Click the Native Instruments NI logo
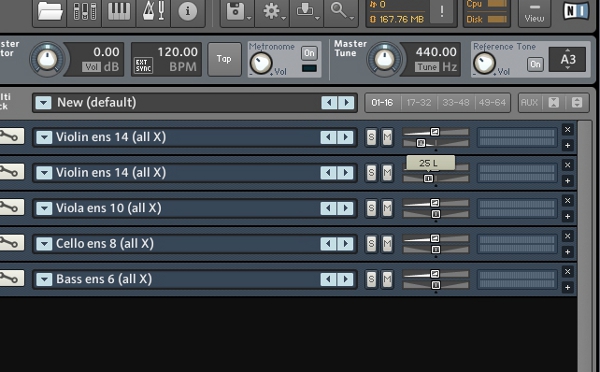This screenshot has height=372, width=600. [x=576, y=11]
